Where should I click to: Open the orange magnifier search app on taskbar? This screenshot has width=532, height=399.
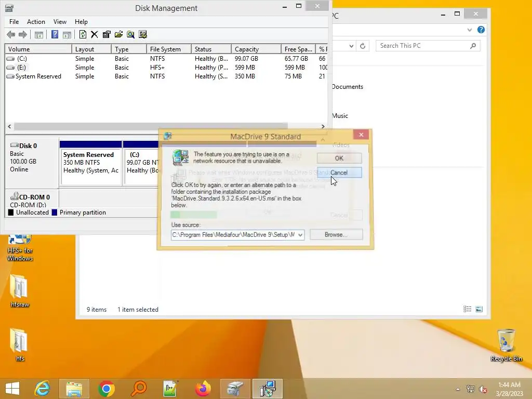tap(139, 389)
